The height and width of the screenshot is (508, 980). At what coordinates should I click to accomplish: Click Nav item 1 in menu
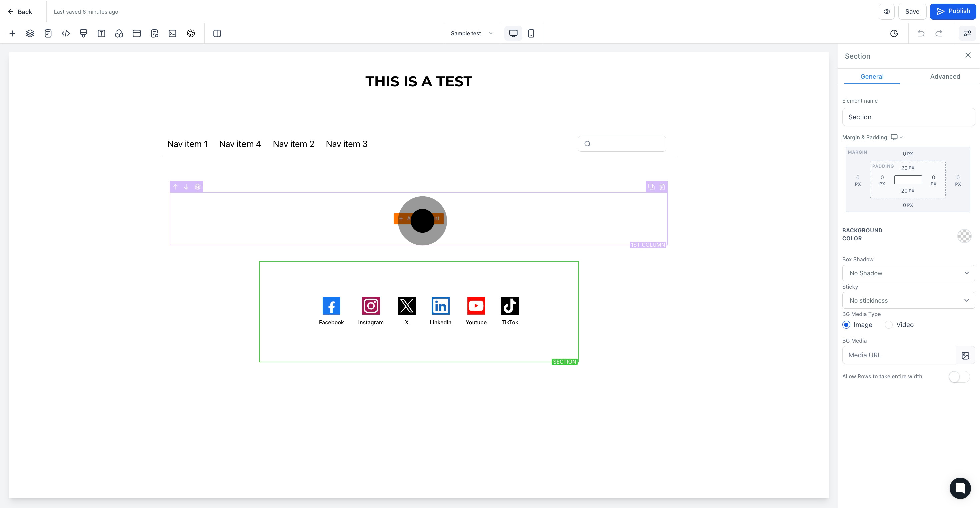[187, 144]
